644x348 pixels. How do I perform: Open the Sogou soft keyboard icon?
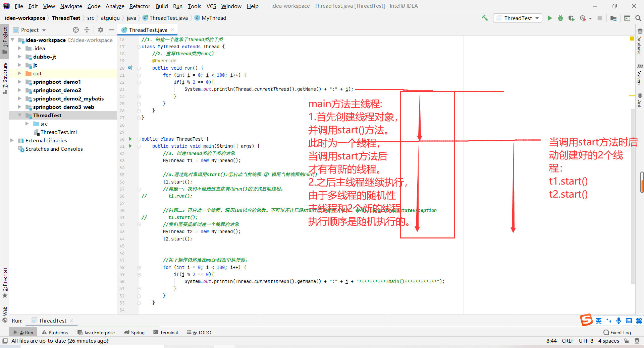629,321
